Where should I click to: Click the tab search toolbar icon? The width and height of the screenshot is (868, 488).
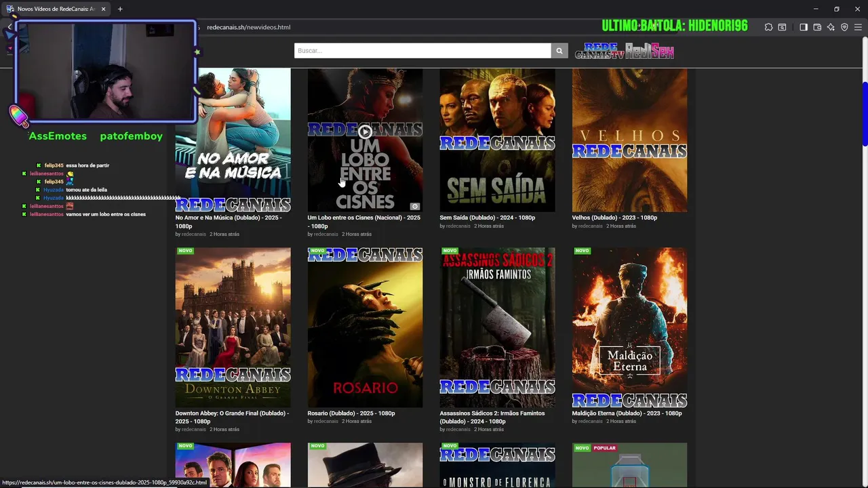tap(782, 27)
